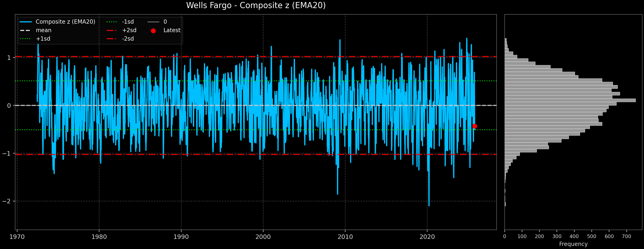Click the red Latest data point on chart
644x249 pixels.
[x=475, y=126]
